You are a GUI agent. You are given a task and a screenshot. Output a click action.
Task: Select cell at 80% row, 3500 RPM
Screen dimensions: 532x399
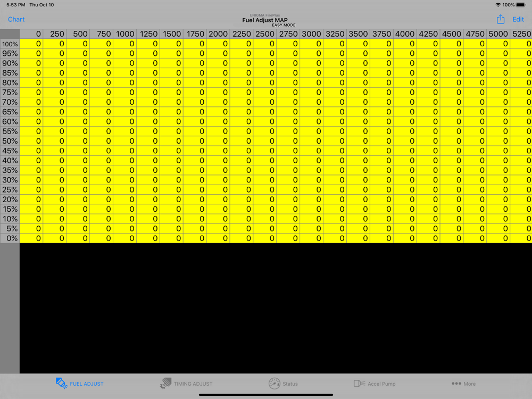[358, 83]
